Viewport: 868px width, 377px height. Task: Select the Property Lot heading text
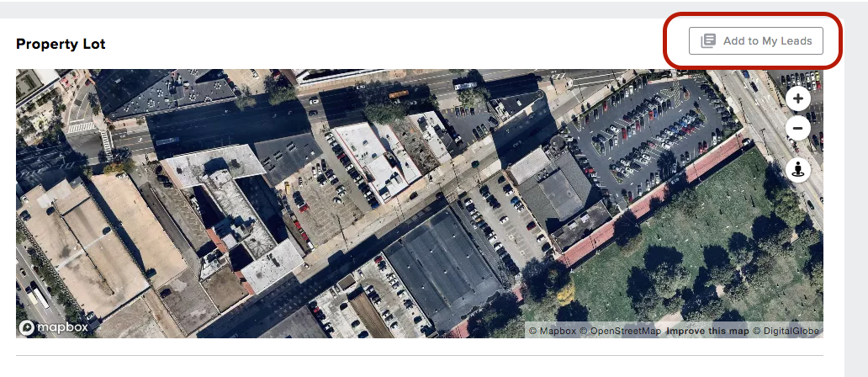click(x=61, y=45)
